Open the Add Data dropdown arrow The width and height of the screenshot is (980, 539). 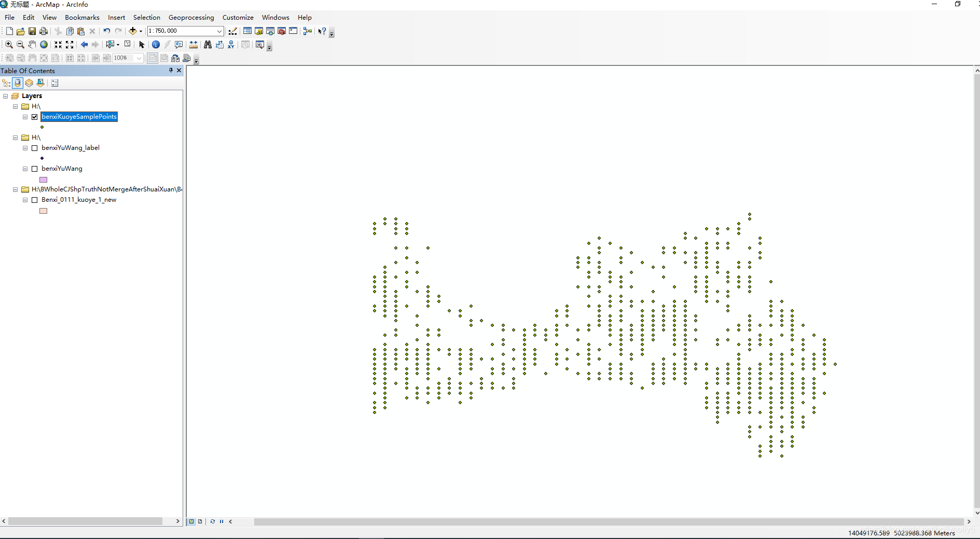pyautogui.click(x=141, y=31)
